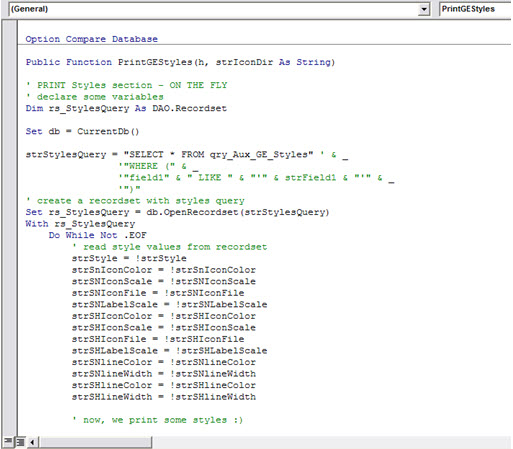Click the With rs_StylesQuery line
The height and width of the screenshot is (449, 513).
click(80, 224)
